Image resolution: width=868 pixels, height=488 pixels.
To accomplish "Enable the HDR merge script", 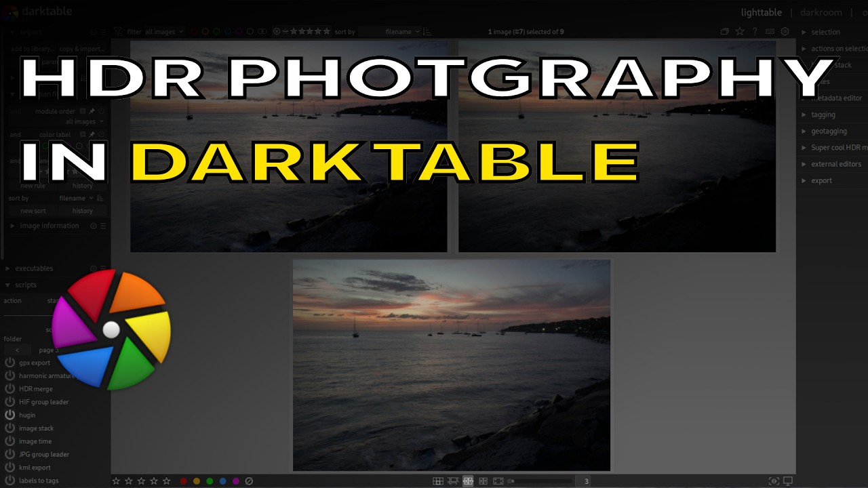I will 9,389.
